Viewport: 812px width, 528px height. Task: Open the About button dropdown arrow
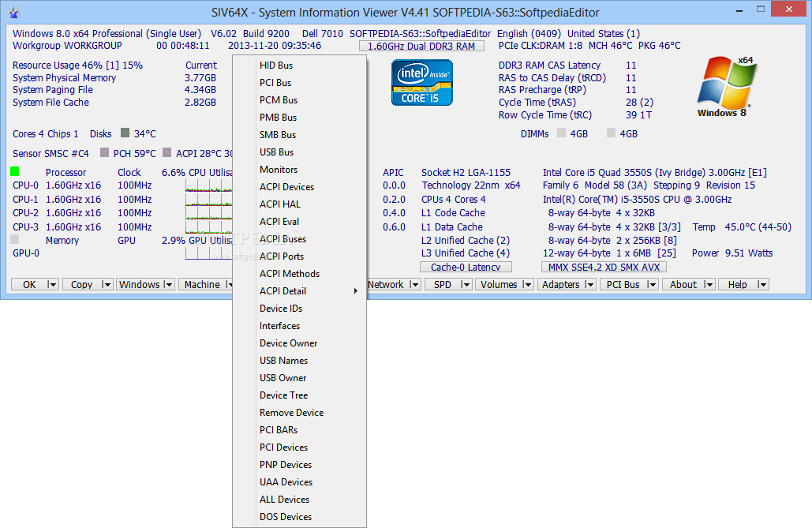click(x=709, y=284)
